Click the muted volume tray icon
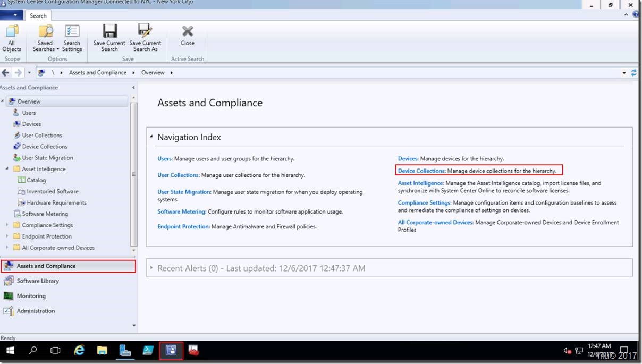Image resolution: width=642 pixels, height=364 pixels. click(x=567, y=351)
